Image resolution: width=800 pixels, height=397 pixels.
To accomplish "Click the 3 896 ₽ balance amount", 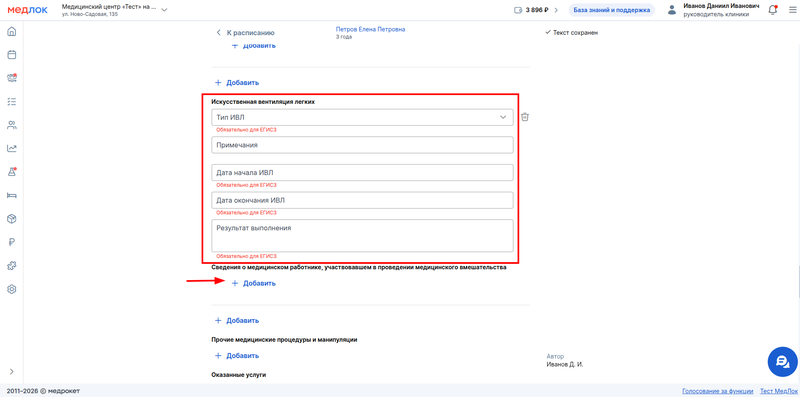I will point(537,10).
